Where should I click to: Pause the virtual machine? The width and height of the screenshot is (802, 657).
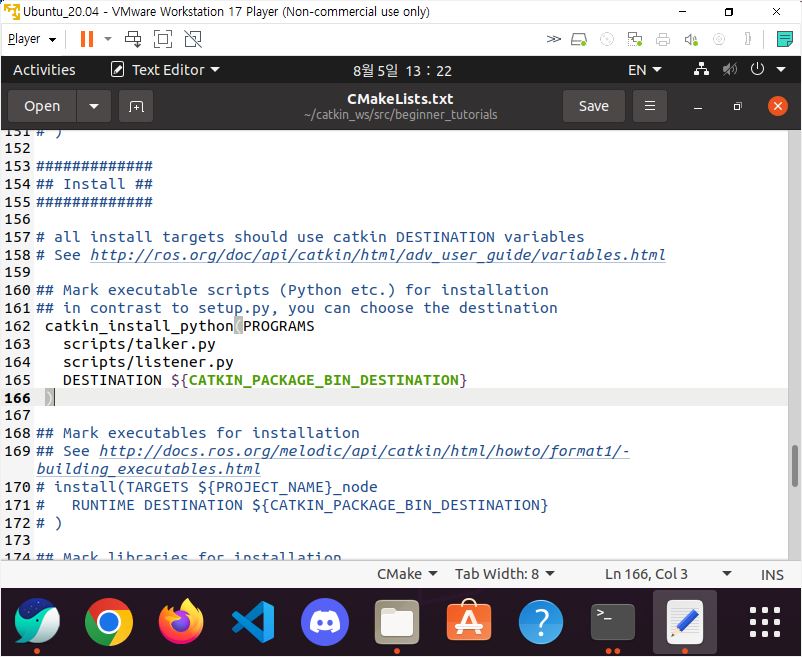click(87, 39)
